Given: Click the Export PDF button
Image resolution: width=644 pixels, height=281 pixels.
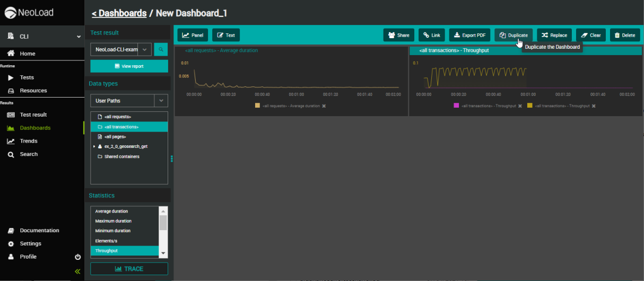Looking at the screenshot, I should 469,35.
